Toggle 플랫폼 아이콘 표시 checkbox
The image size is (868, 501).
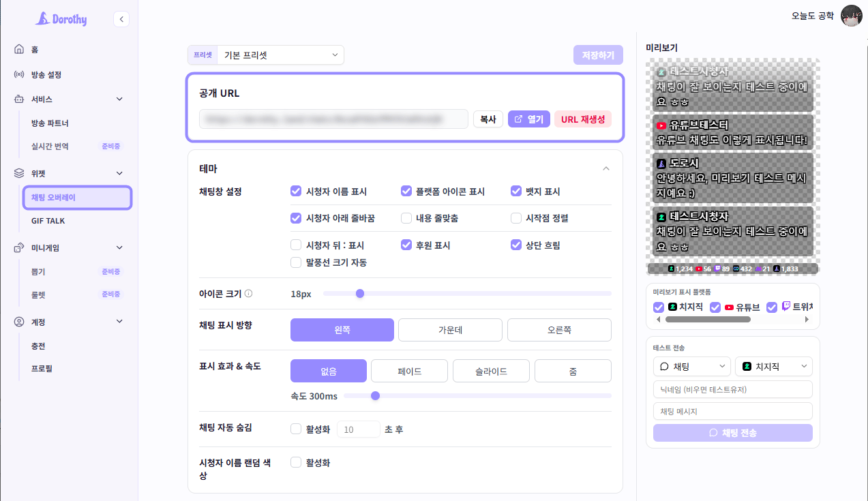tap(406, 192)
